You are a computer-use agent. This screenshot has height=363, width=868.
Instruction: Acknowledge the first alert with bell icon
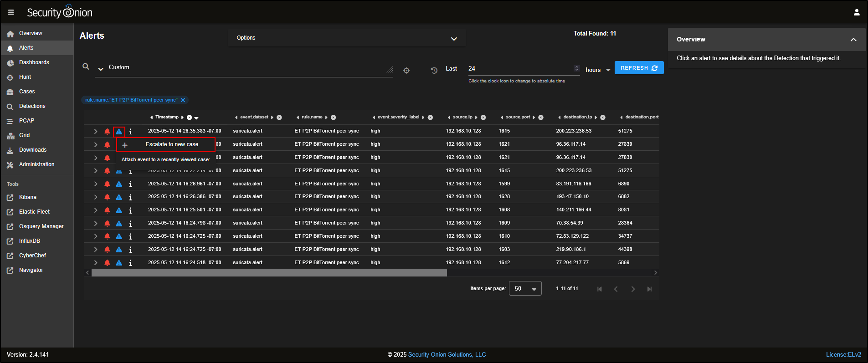(x=107, y=132)
